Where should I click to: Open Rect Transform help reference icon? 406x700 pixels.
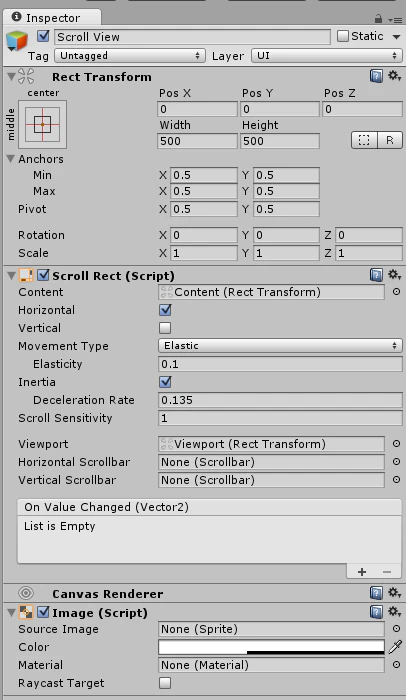tap(377, 76)
